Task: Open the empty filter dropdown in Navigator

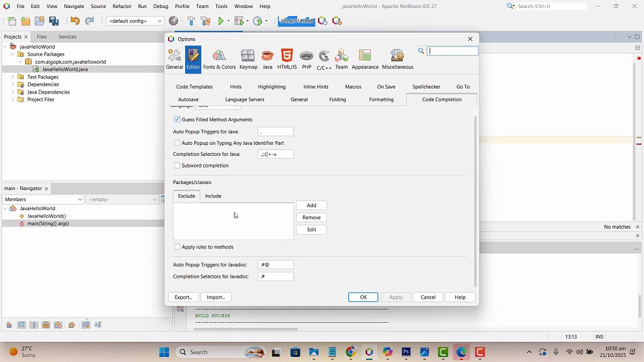Action: click(x=123, y=200)
